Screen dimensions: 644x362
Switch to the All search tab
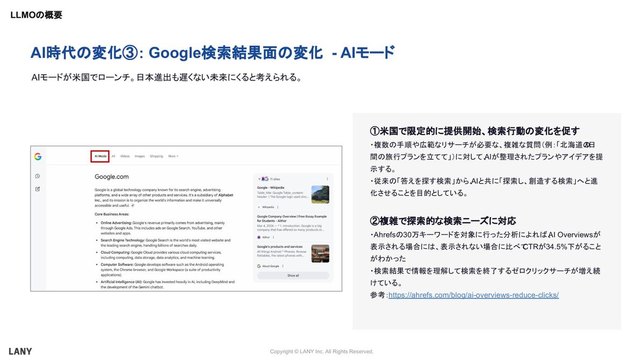pyautogui.click(x=113, y=156)
